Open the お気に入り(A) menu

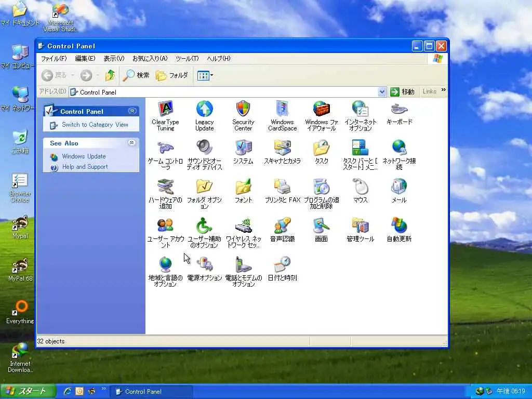150,58
